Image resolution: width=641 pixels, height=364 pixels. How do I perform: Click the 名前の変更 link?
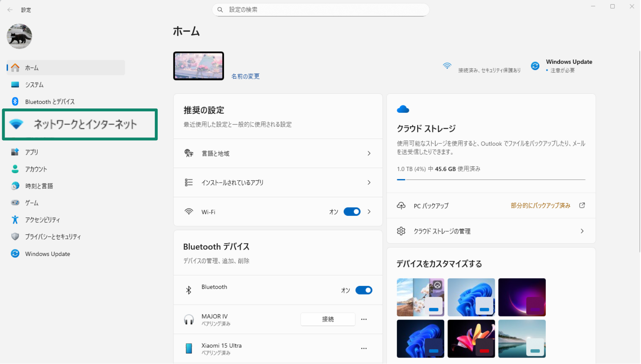pos(245,76)
